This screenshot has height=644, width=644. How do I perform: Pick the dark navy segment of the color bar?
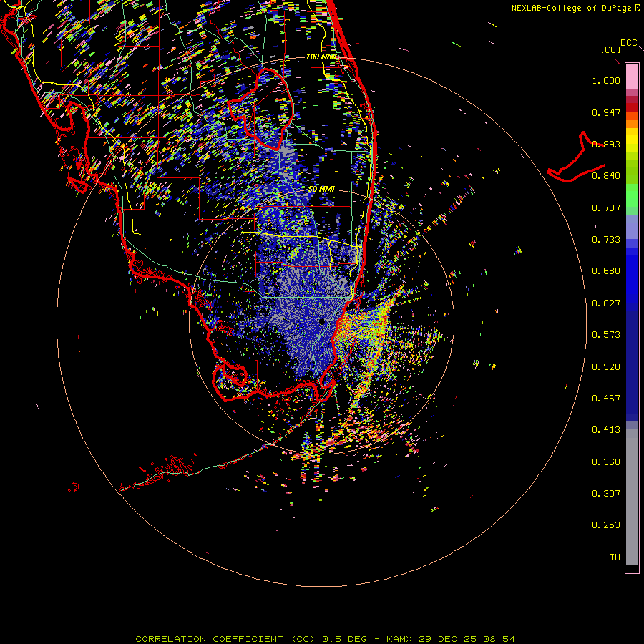pos(632,361)
